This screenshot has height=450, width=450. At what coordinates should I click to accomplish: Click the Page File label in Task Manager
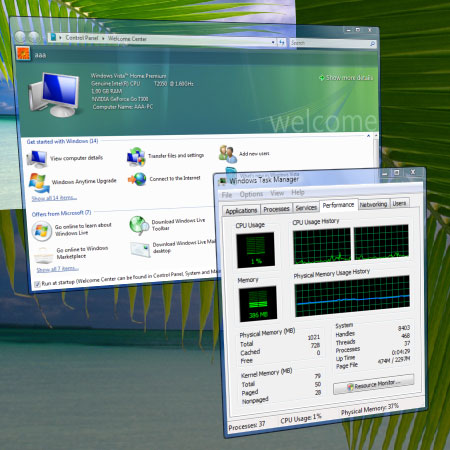click(347, 365)
